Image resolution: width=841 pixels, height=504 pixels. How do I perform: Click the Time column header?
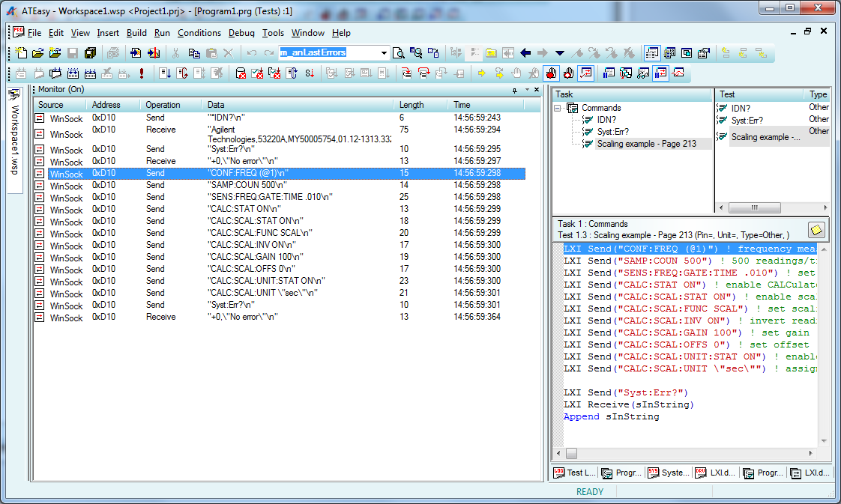pos(486,105)
